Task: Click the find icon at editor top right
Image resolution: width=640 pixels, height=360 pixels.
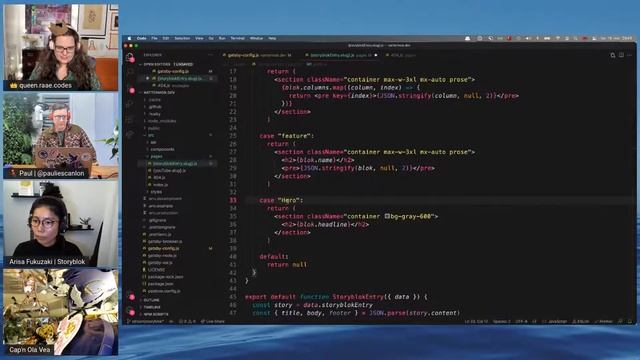Action: (x=612, y=55)
